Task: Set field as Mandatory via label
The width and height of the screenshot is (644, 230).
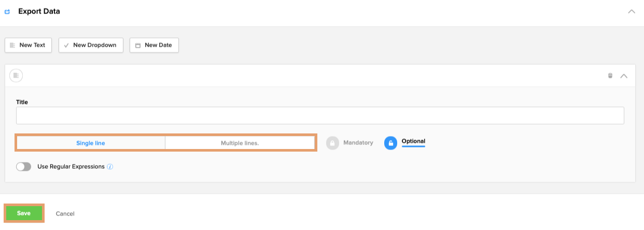Action: (x=358, y=143)
